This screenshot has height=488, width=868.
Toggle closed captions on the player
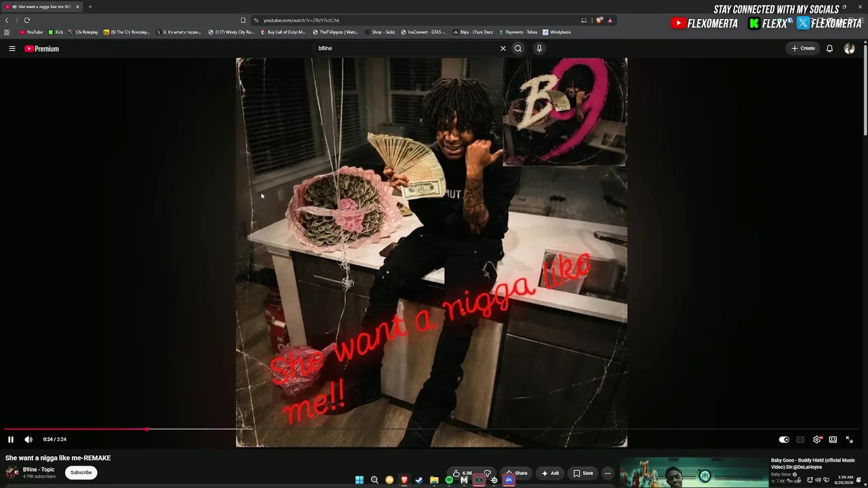[x=800, y=440]
